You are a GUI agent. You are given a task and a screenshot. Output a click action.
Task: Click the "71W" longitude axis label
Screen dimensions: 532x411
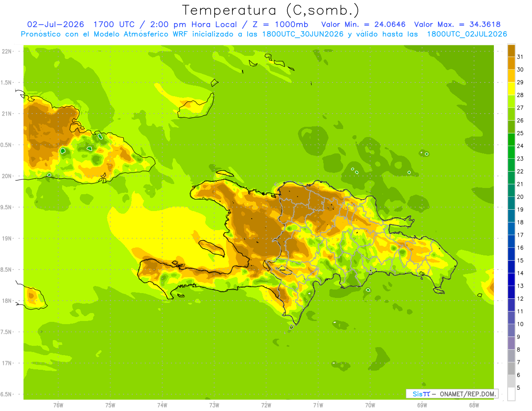click(x=318, y=405)
